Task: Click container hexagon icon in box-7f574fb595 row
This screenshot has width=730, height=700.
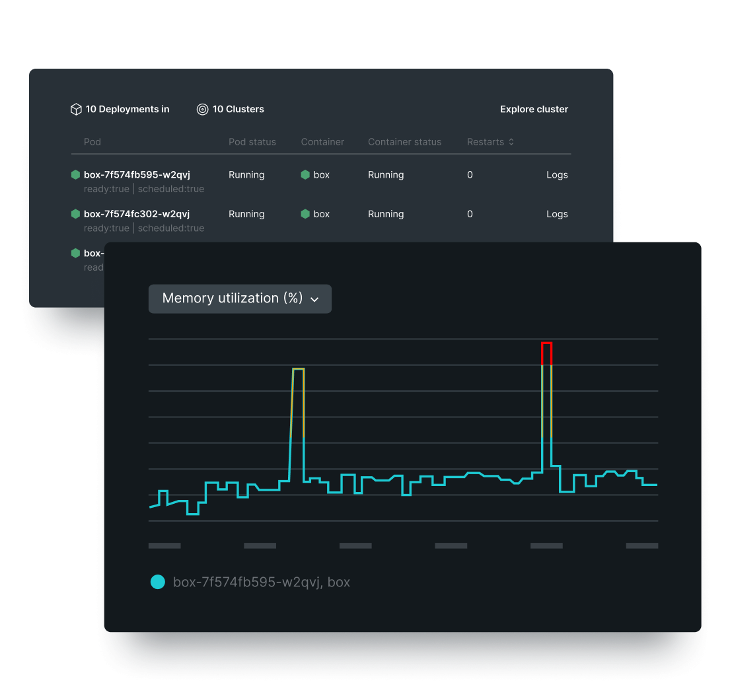Action: (x=305, y=174)
